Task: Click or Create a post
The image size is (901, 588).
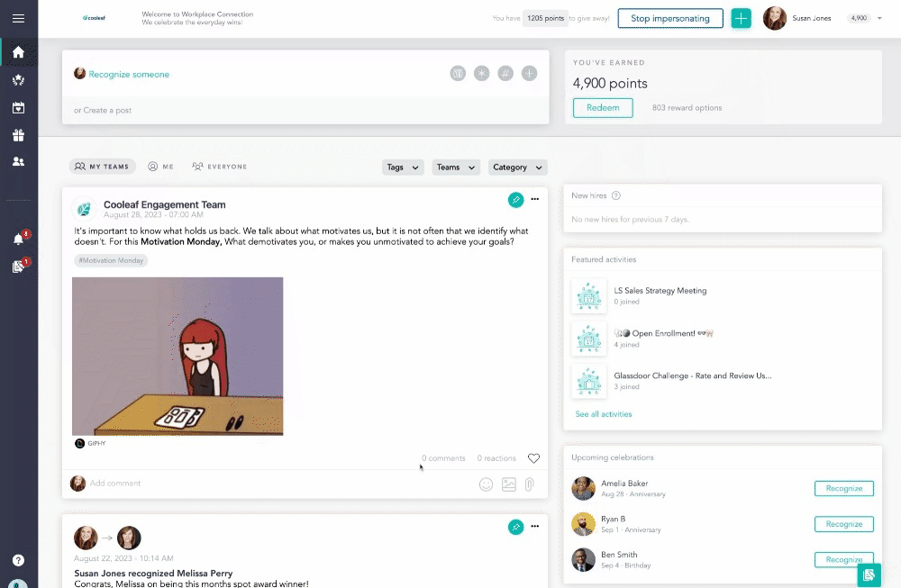Action: click(103, 110)
